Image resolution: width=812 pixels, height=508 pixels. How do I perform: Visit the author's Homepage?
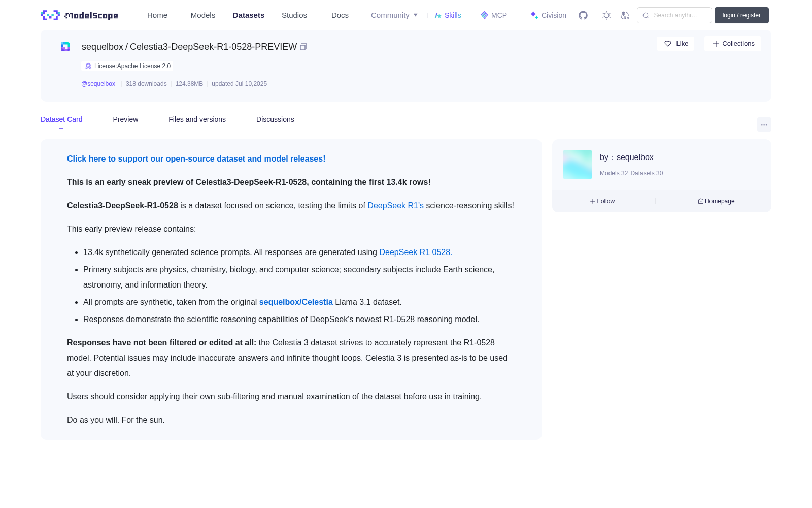716,201
